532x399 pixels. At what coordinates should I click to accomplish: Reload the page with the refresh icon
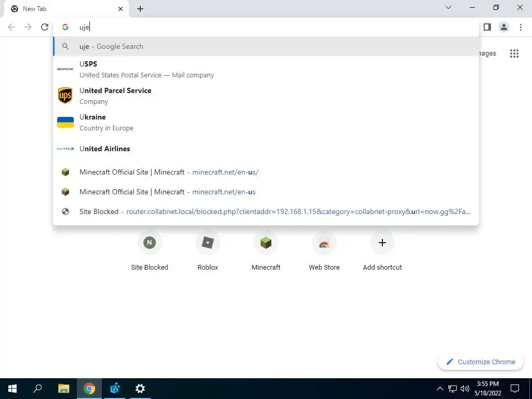coord(45,27)
